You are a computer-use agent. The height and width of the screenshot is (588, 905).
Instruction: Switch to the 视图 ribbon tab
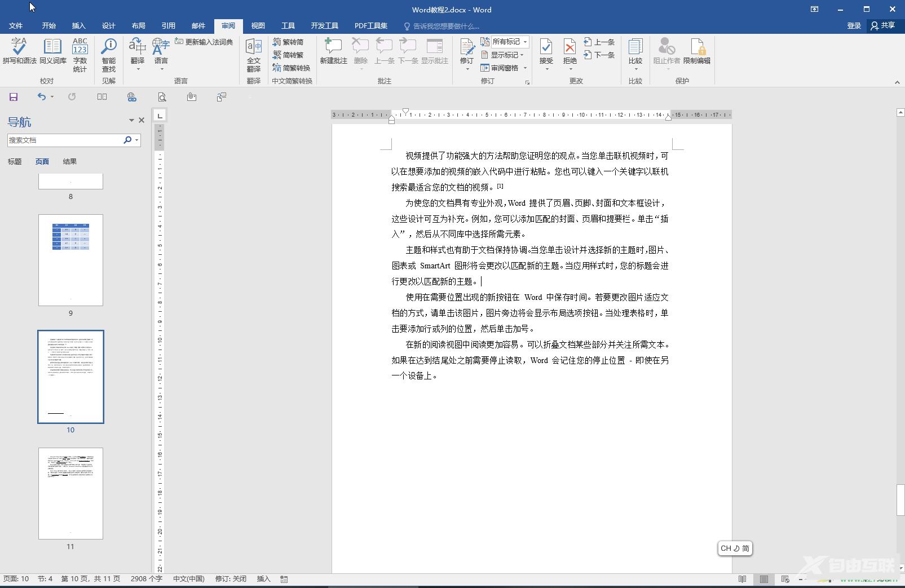(258, 26)
